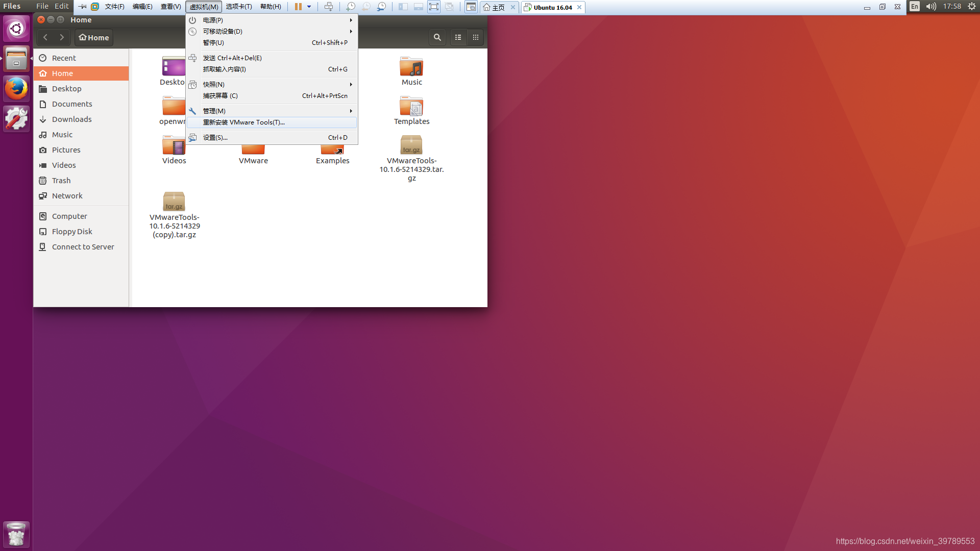Open the 文件(F) menu
This screenshot has height=551, width=980.
115,7
